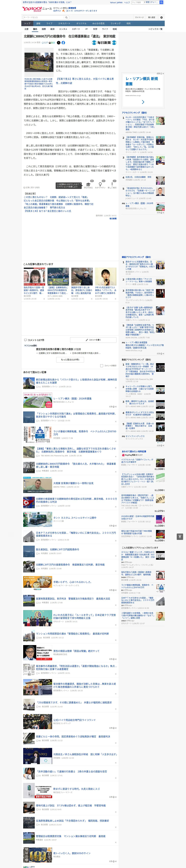Viewport: 186px width, 868px height.
Task: Open 【写真で見る】寒さに耐える兵士 link
Action: coord(85,81)
